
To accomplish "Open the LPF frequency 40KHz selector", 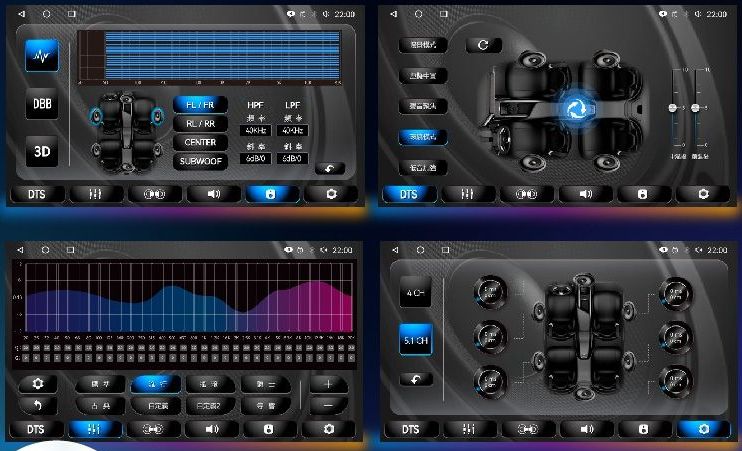I will (292, 130).
